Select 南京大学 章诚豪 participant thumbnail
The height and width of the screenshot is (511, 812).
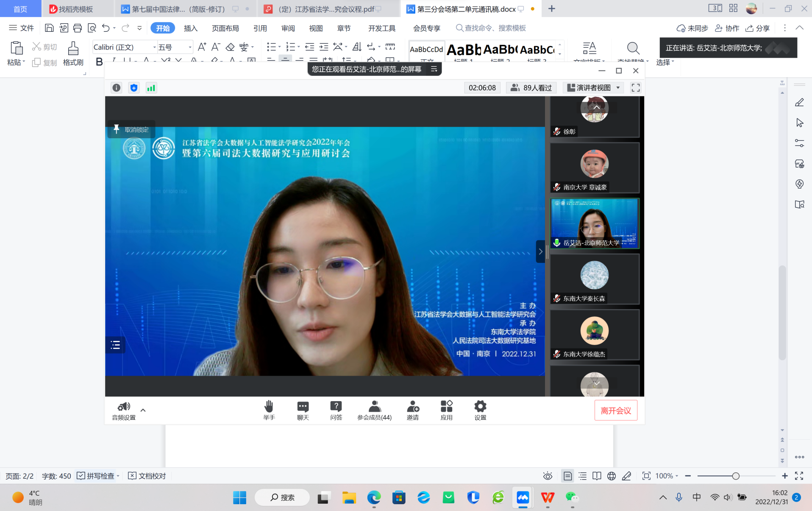point(594,168)
